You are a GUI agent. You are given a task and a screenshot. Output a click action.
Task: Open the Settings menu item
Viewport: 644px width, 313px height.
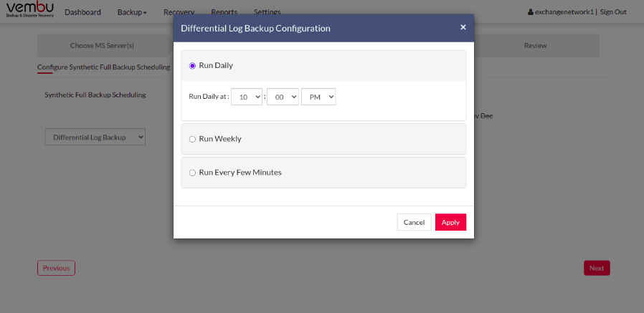click(x=267, y=12)
